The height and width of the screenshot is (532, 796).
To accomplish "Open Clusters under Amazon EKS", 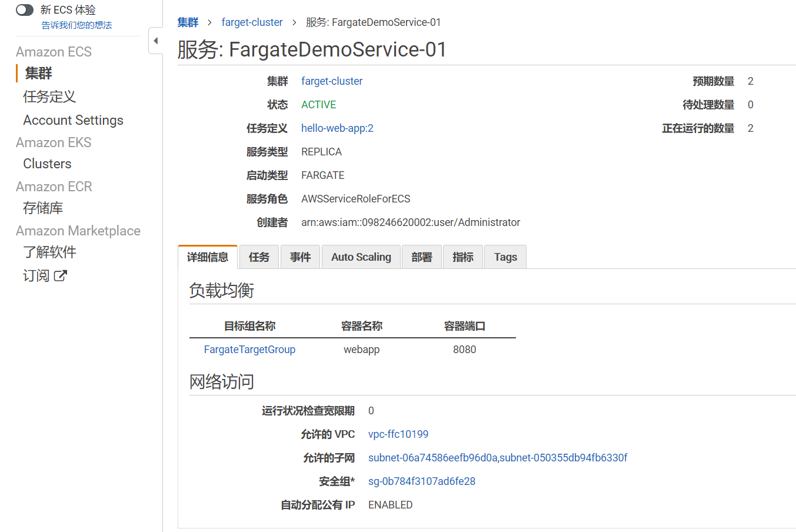I will point(47,164).
